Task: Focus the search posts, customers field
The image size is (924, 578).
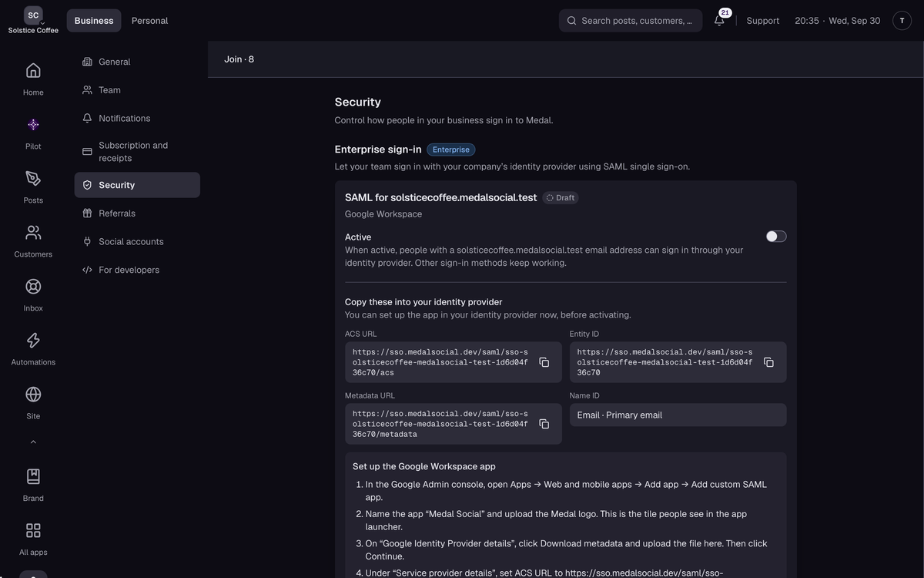Action: 631,21
